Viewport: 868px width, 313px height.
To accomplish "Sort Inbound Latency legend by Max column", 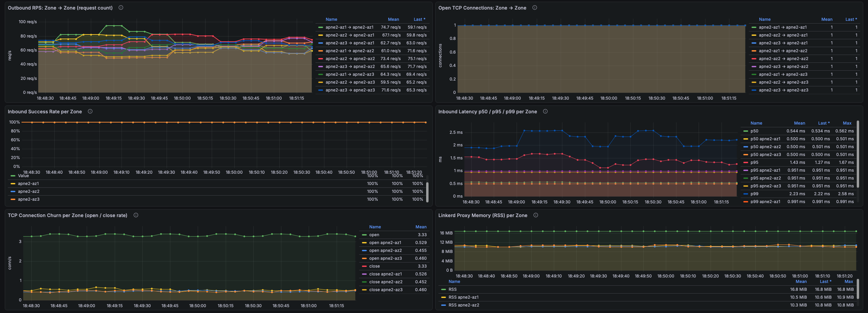I will (847, 123).
